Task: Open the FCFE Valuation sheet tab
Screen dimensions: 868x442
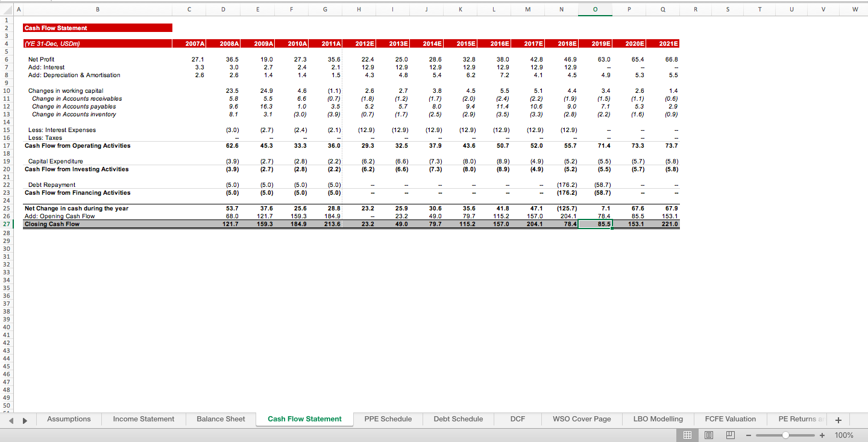Action: click(x=731, y=419)
